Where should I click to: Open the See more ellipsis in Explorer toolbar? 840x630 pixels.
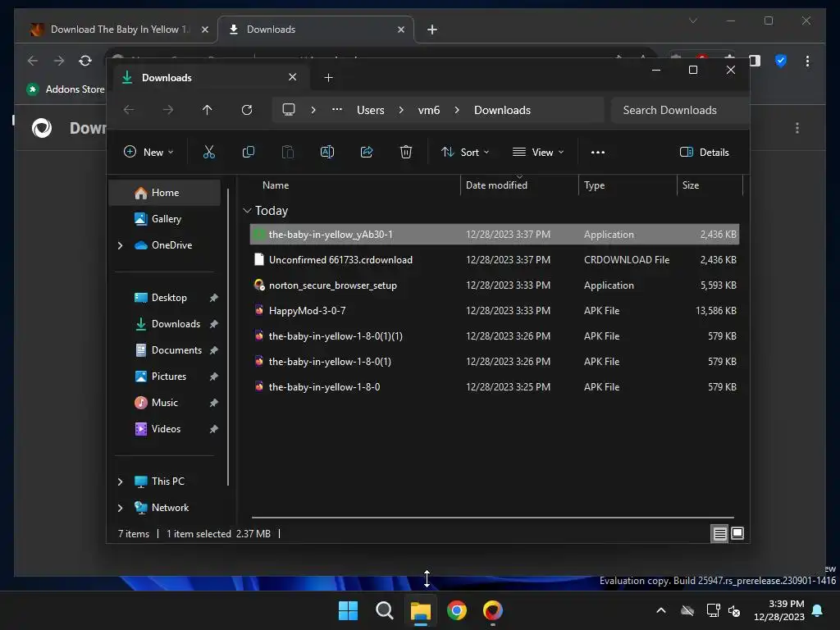(598, 152)
